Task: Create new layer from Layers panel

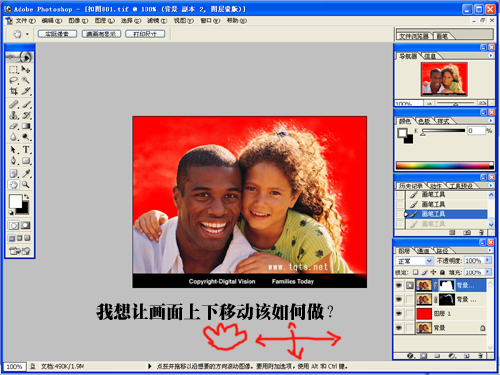Action: pyautogui.click(x=466, y=356)
